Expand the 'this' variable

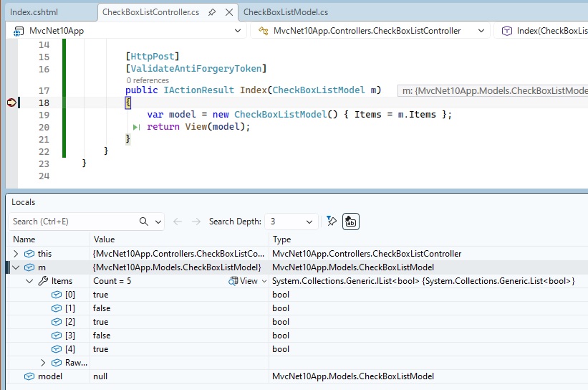point(16,254)
